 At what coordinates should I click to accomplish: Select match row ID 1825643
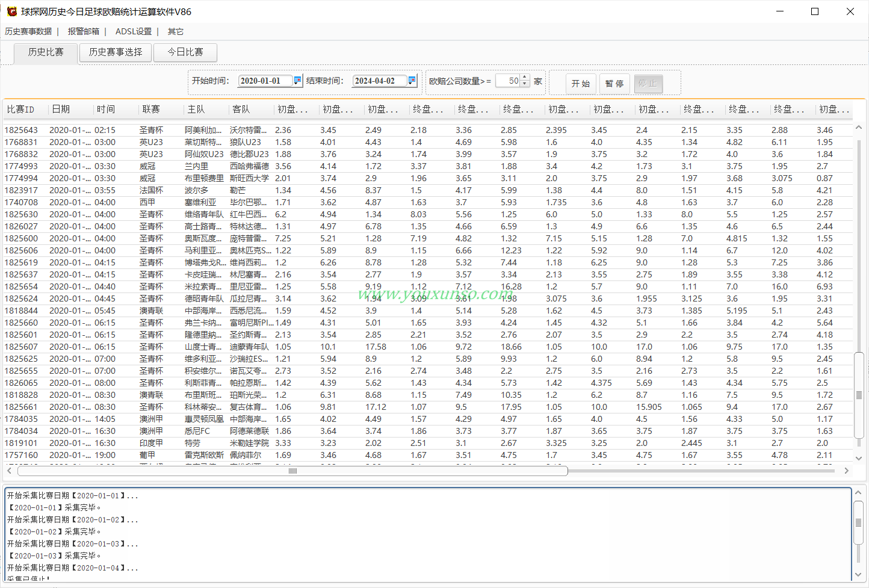coord(428,130)
